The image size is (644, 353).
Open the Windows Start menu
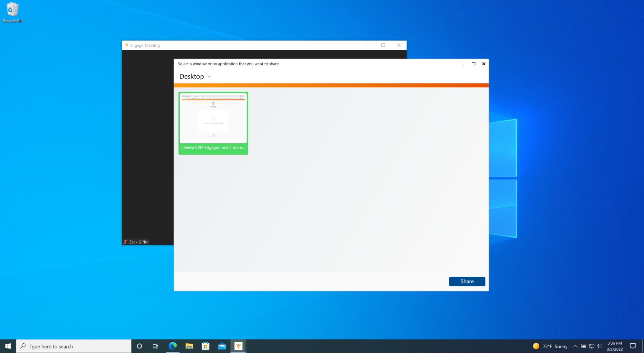pyautogui.click(x=8, y=346)
